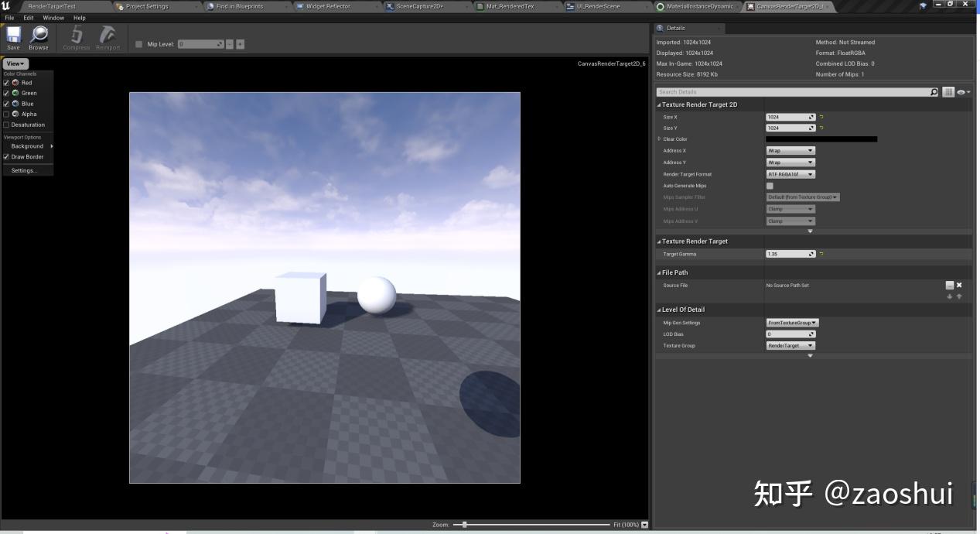Open the Address X Wrap dropdown
The width and height of the screenshot is (980, 534).
(790, 150)
